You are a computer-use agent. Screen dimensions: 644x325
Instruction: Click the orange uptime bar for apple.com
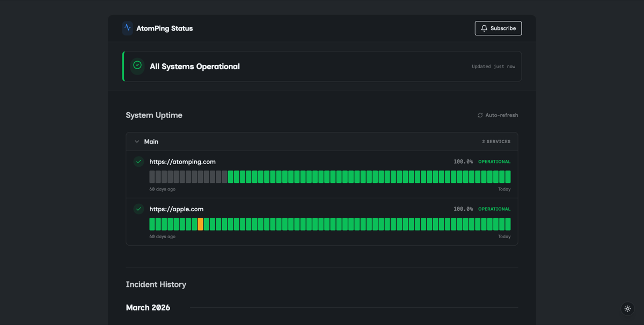pos(201,224)
